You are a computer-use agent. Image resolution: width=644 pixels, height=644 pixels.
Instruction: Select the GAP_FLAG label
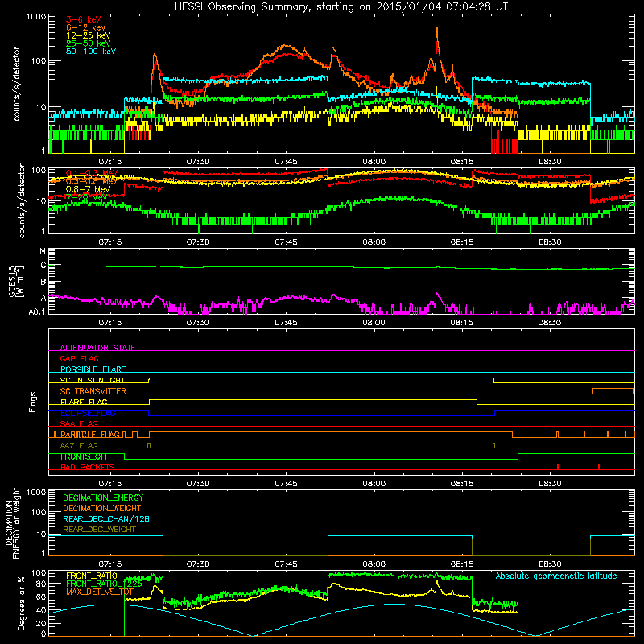pos(79,358)
